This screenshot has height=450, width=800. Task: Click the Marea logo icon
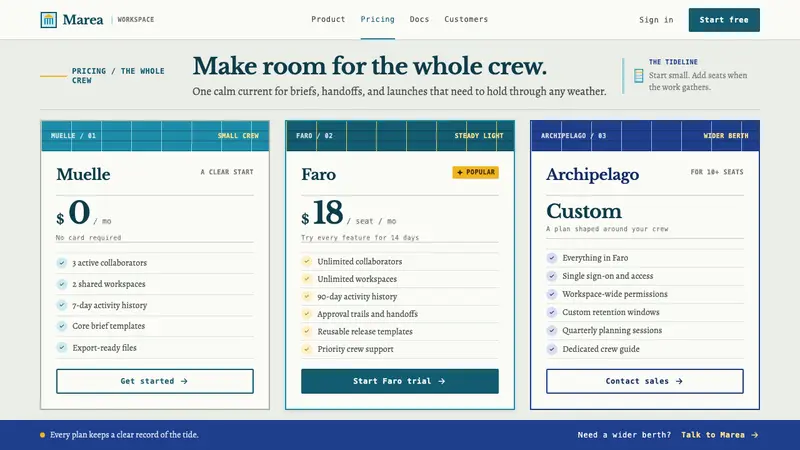[48, 20]
